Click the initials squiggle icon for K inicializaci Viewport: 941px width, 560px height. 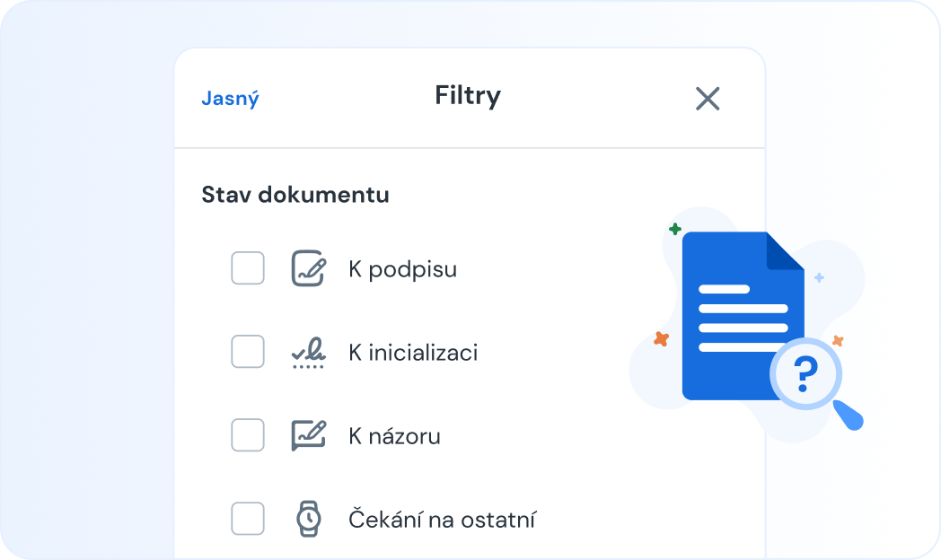click(308, 351)
